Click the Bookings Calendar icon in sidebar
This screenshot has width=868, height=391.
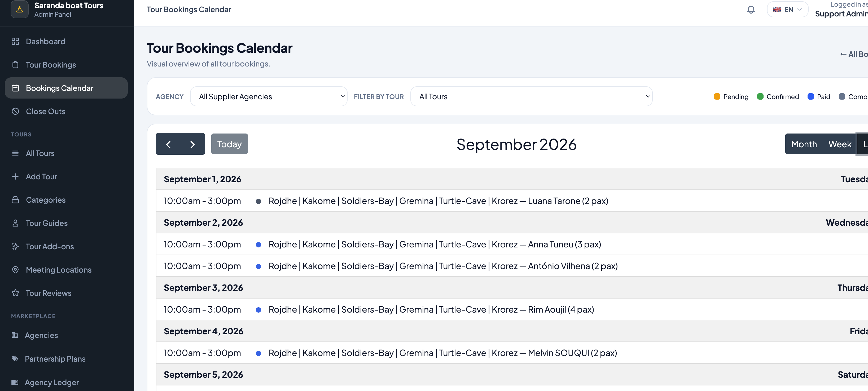[x=15, y=88]
